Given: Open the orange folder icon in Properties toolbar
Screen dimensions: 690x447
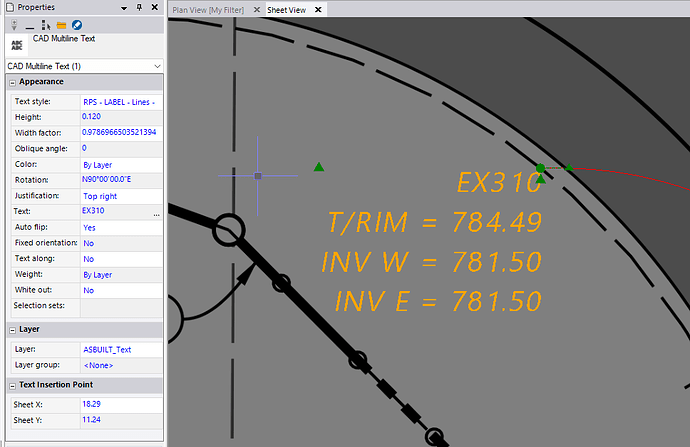Looking at the screenshot, I should pos(61,25).
